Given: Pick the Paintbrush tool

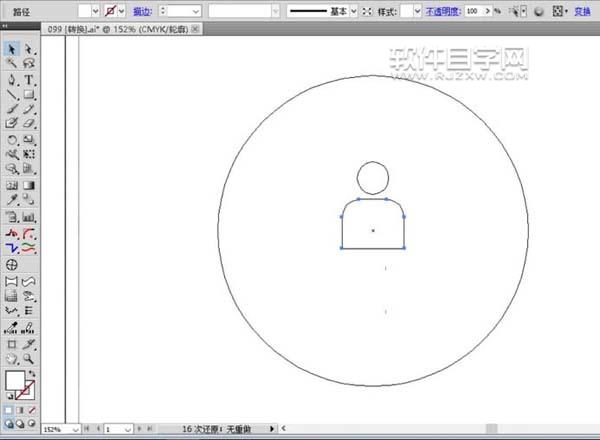Looking at the screenshot, I should pos(11,109).
